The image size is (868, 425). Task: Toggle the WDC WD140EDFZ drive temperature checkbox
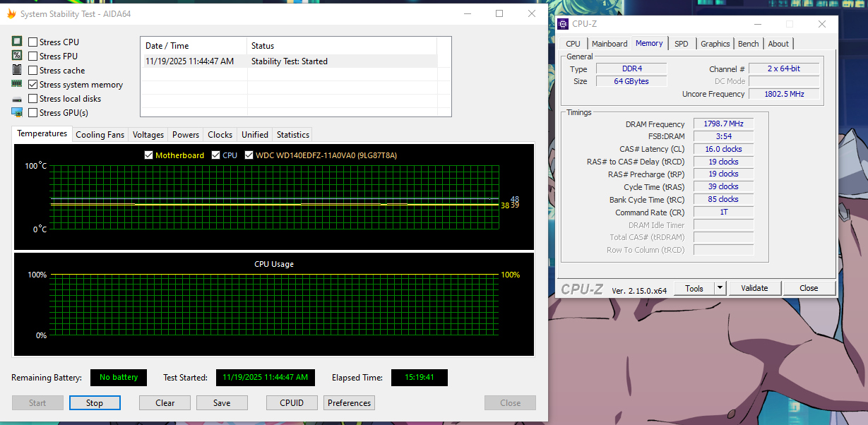pyautogui.click(x=249, y=155)
